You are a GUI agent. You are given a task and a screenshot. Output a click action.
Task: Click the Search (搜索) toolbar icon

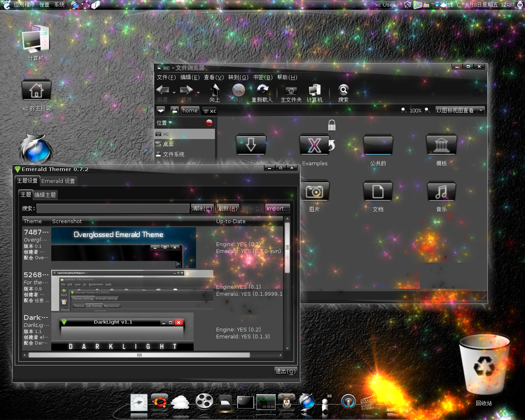(x=343, y=89)
